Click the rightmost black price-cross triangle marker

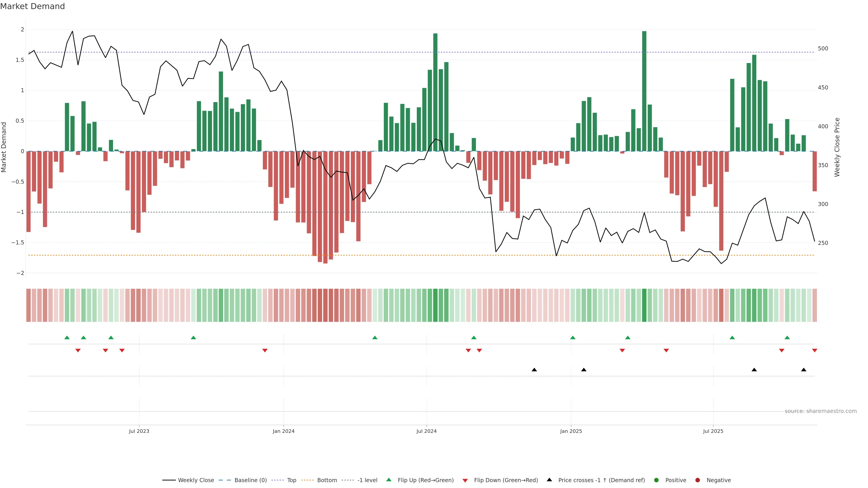804,370
